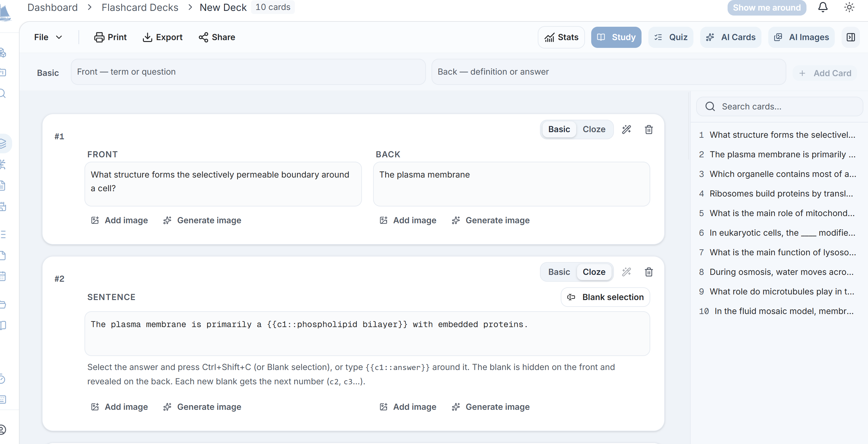868x444 pixels.
Task: Open AI Cards generator
Action: click(x=730, y=37)
